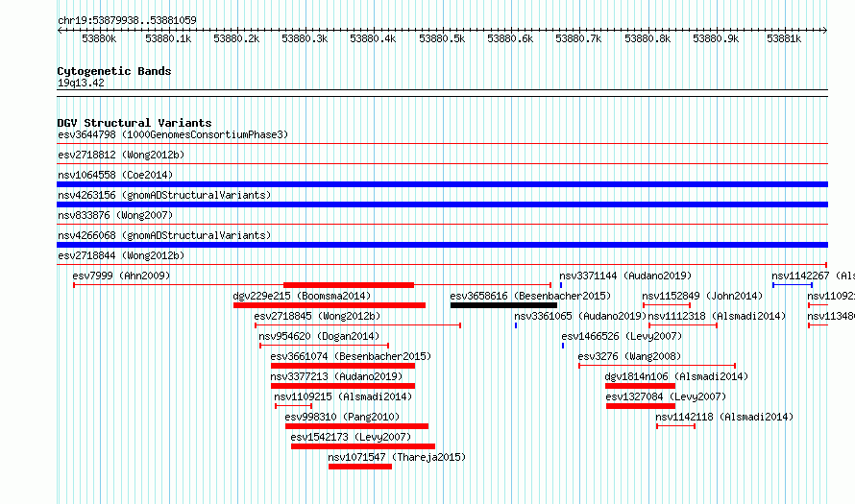Click the red bar under esv1327084
The width and height of the screenshot is (855, 504).
click(641, 406)
